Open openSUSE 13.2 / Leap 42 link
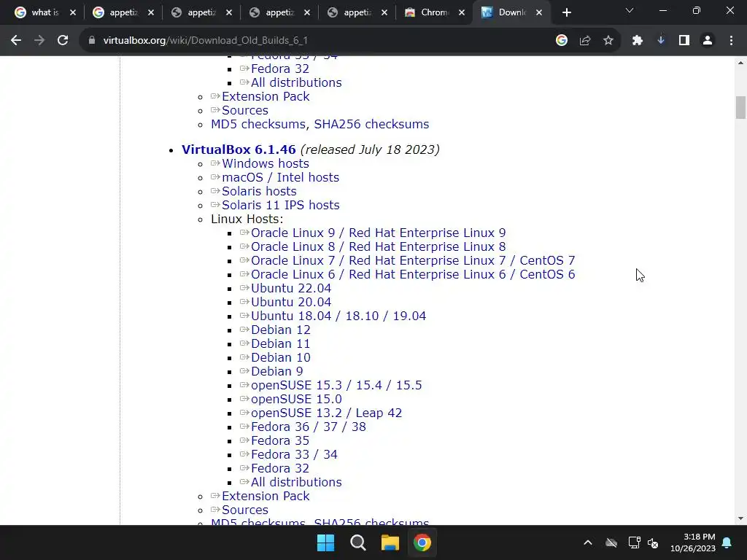The width and height of the screenshot is (747, 560). pyautogui.click(x=326, y=413)
